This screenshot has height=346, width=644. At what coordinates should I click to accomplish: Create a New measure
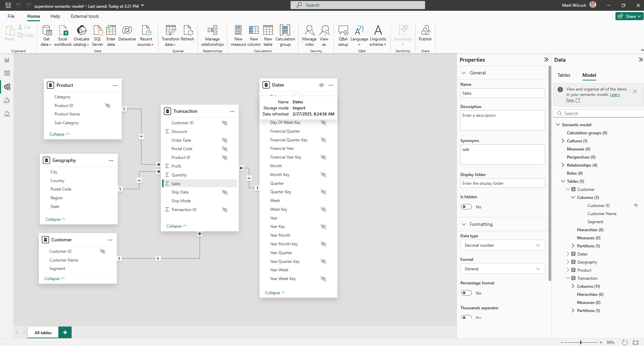pyautogui.click(x=238, y=35)
